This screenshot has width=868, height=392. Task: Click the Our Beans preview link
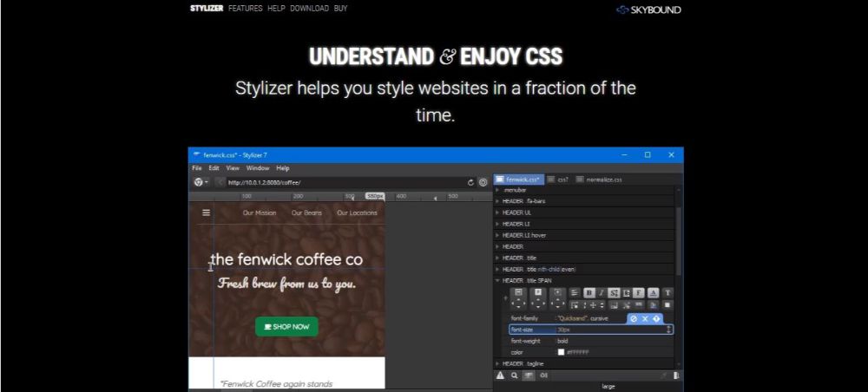pyautogui.click(x=306, y=212)
